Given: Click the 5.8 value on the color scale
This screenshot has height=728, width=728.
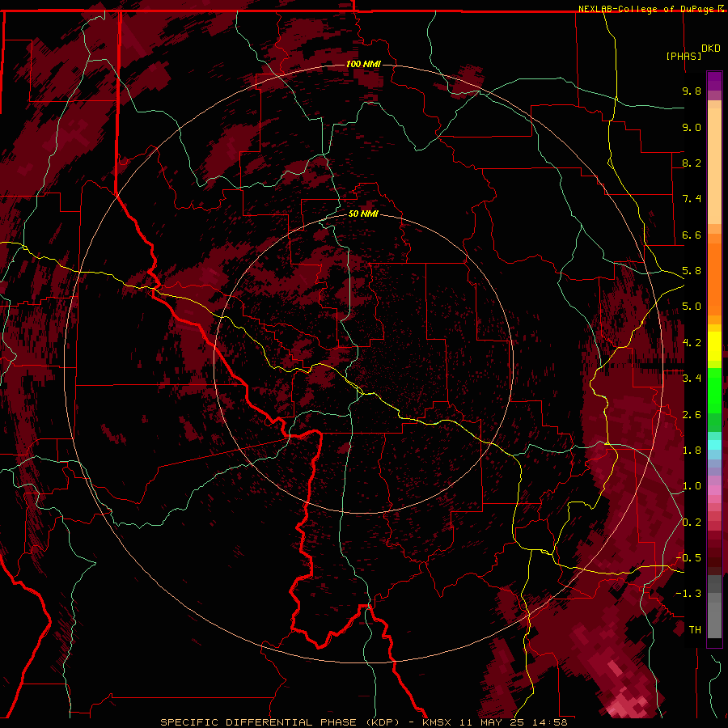Looking at the screenshot, I should click(692, 271).
